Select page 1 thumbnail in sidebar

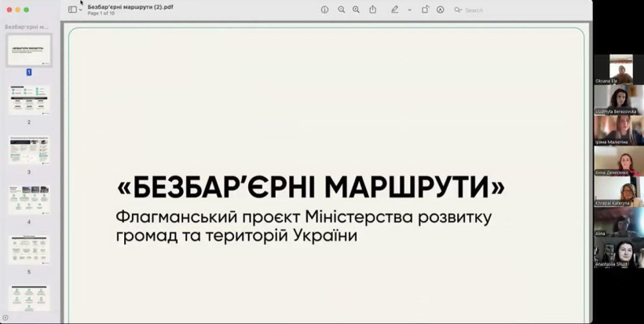[x=29, y=50]
